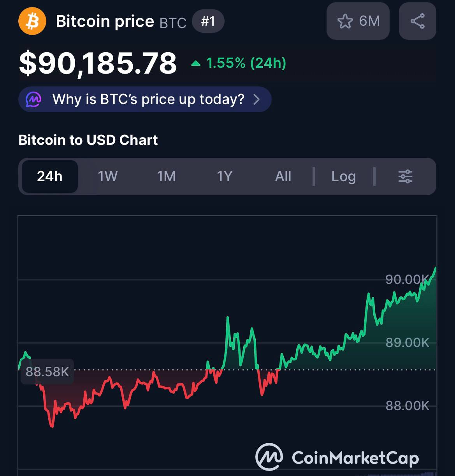Select the 1Y chart range
The width and height of the screenshot is (455, 476).
click(225, 176)
